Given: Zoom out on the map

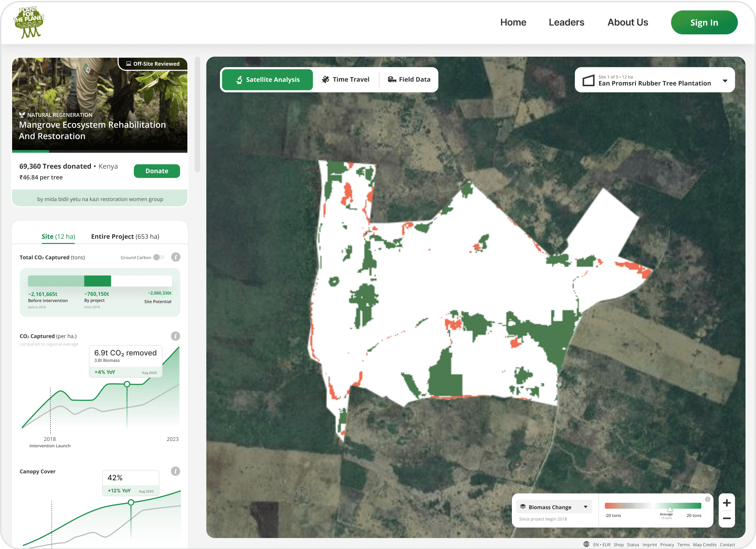Looking at the screenshot, I should click(x=727, y=519).
